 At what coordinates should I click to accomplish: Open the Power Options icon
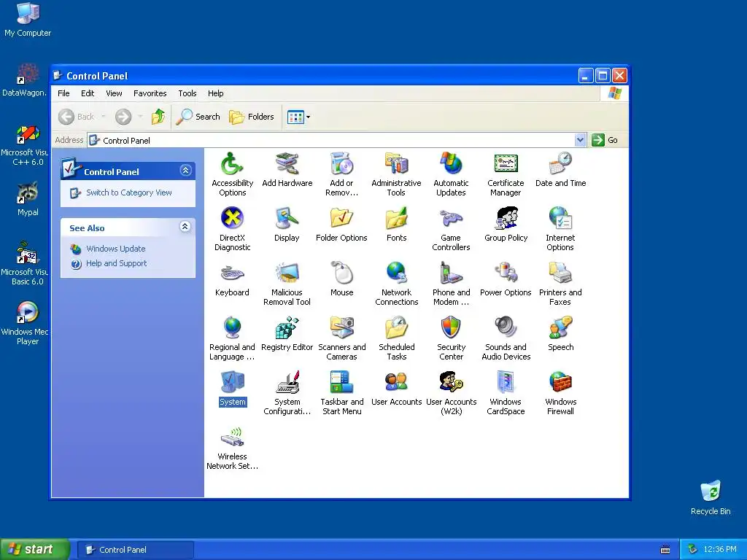506,279
